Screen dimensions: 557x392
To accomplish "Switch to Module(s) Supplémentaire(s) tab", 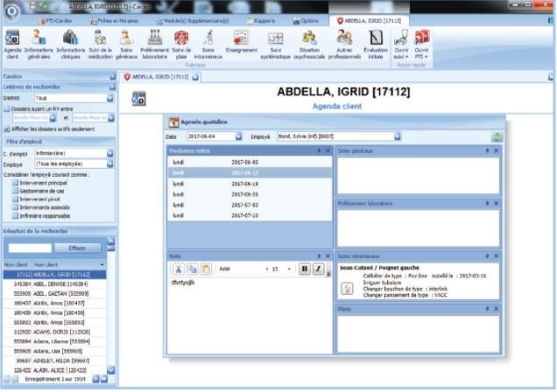I will pos(192,21).
